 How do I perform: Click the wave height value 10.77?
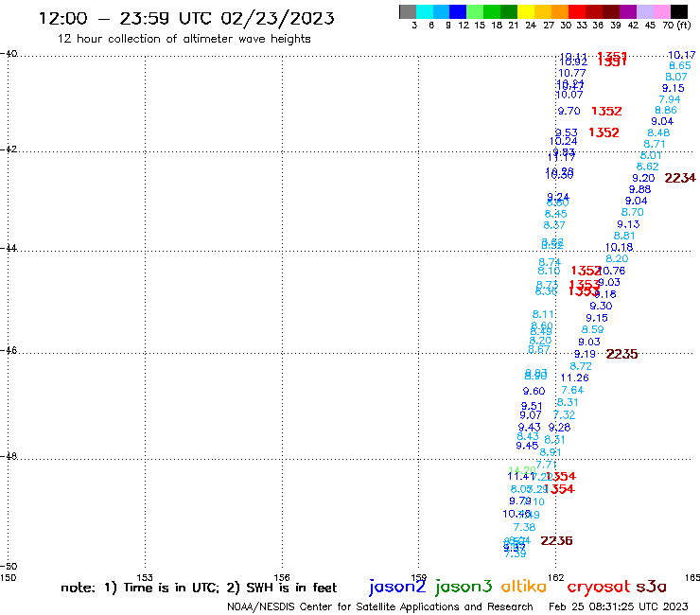coord(572,73)
